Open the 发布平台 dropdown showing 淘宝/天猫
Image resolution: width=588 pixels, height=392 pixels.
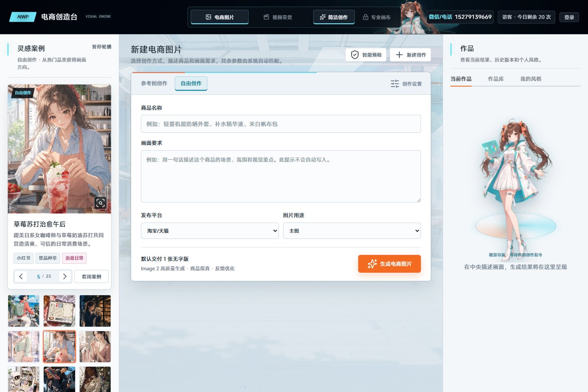tap(210, 231)
